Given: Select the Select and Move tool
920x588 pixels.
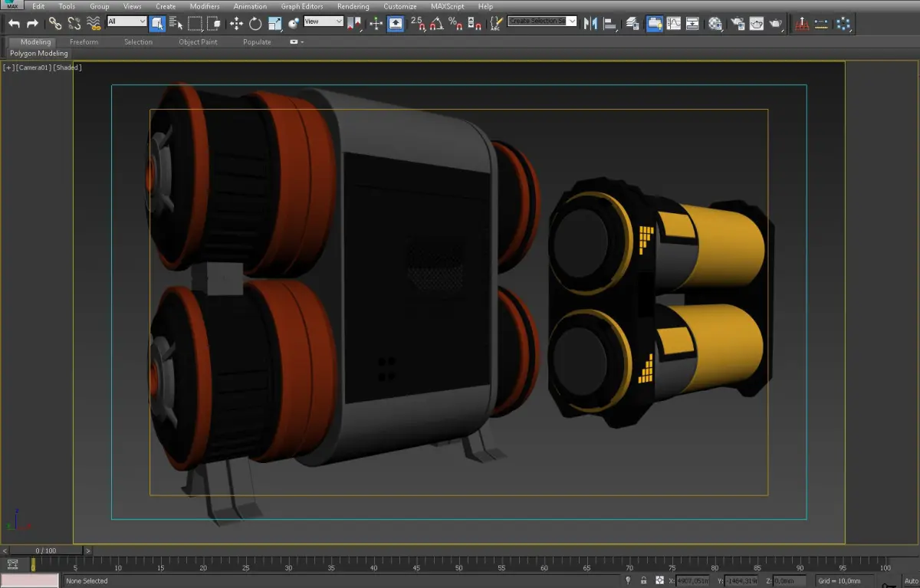Looking at the screenshot, I should [x=236, y=24].
